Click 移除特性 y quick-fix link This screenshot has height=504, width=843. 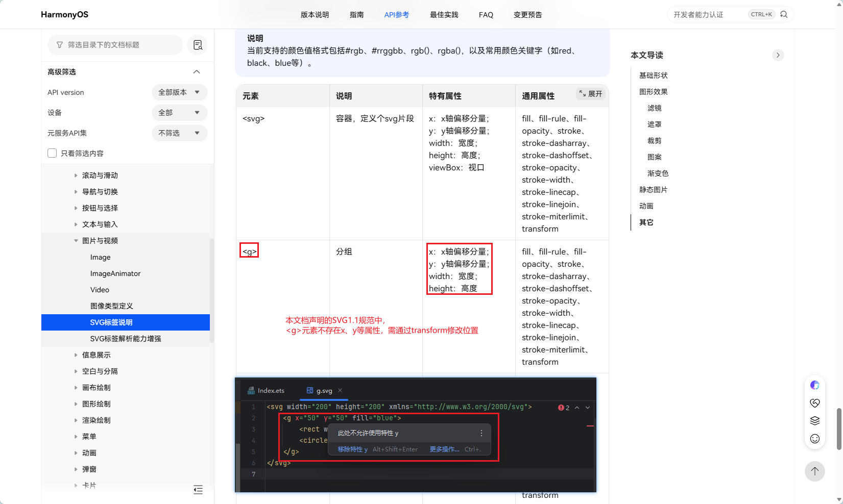pyautogui.click(x=353, y=449)
